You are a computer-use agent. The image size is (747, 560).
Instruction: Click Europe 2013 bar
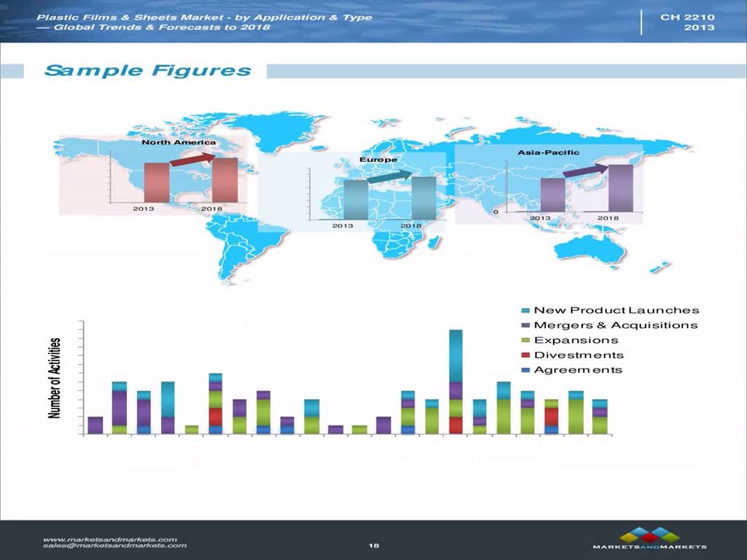[x=356, y=200]
